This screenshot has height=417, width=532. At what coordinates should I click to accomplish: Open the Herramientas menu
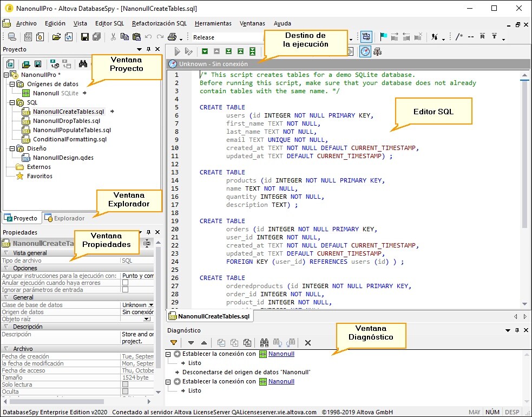point(213,23)
